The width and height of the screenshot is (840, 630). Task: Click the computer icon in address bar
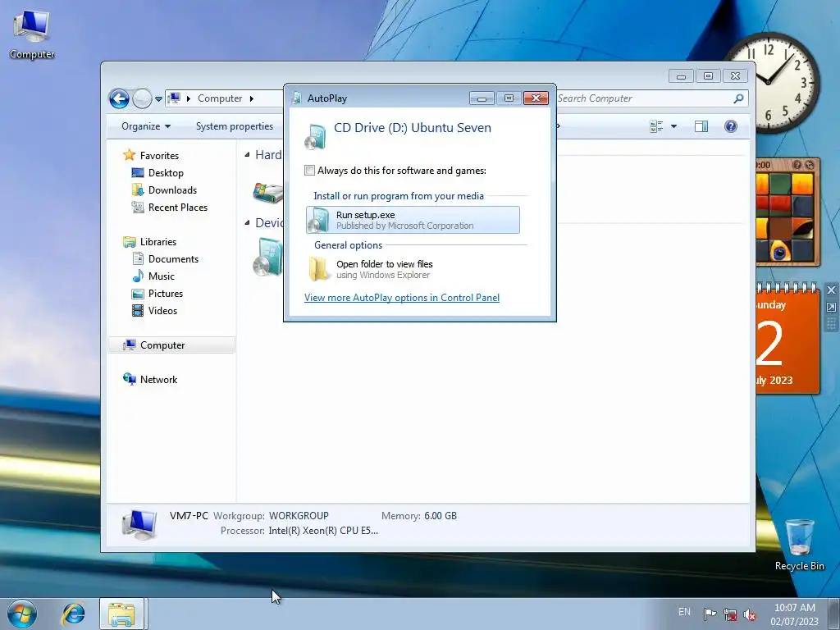pyautogui.click(x=174, y=98)
